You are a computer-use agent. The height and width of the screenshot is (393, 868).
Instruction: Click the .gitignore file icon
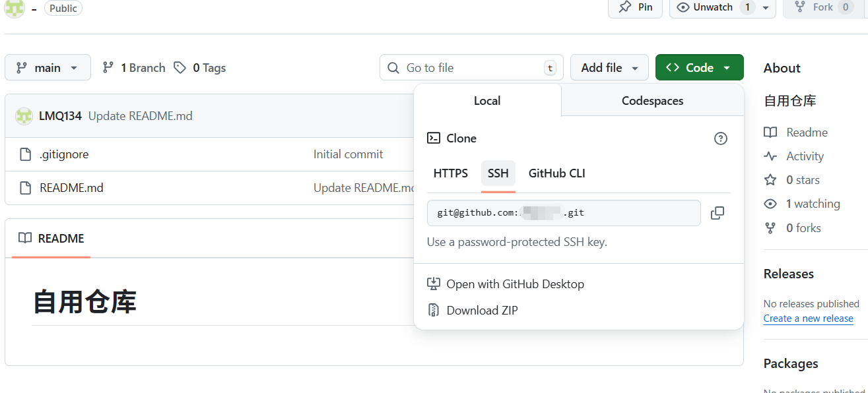point(25,154)
